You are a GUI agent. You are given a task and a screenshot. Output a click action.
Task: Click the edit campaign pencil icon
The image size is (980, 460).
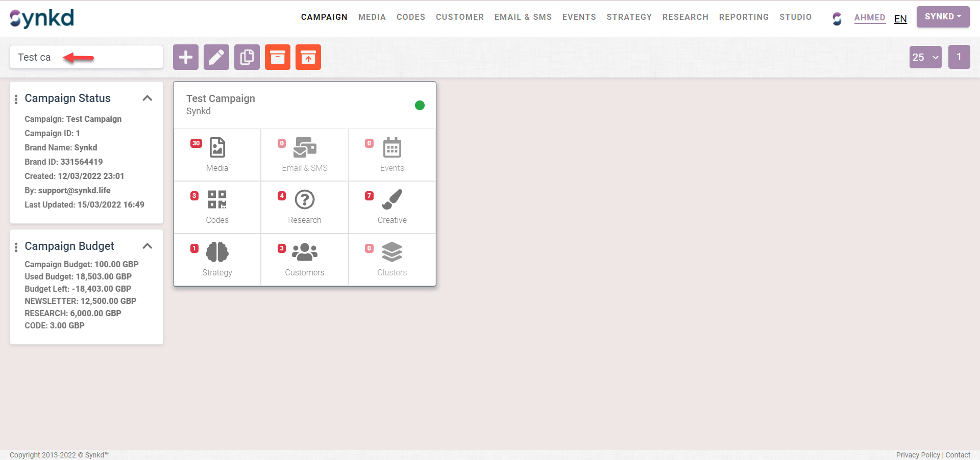tap(216, 57)
